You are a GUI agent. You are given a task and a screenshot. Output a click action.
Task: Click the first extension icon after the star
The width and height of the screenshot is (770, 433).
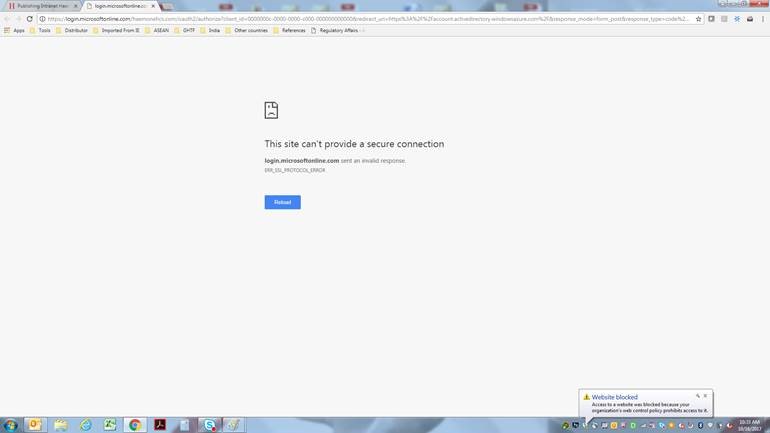click(711, 19)
